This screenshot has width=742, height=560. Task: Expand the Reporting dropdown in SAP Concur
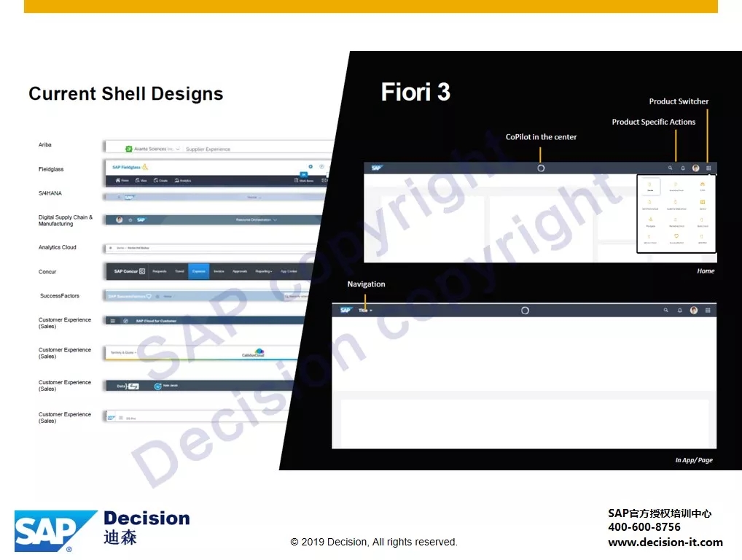click(x=264, y=271)
